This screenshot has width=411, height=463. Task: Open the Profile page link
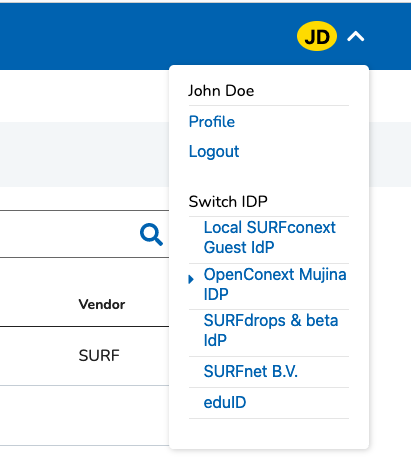point(212,122)
